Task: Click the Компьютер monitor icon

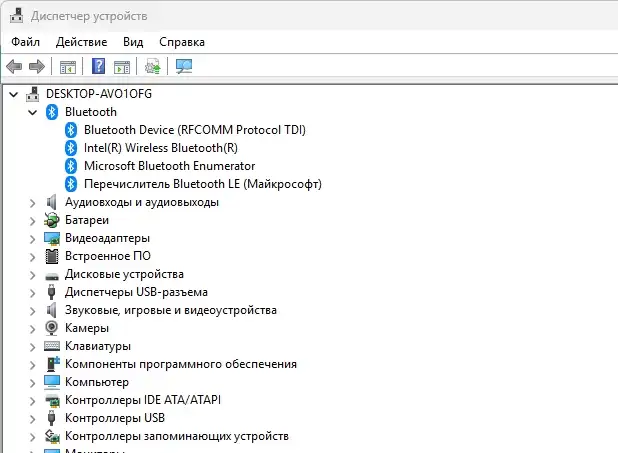Action: (52, 382)
